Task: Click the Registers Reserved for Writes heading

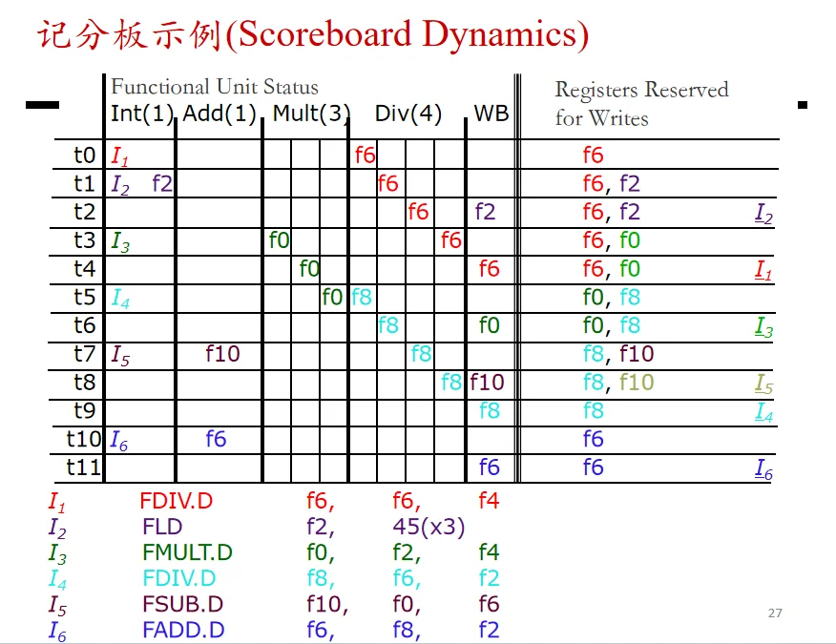Action: coord(641,104)
